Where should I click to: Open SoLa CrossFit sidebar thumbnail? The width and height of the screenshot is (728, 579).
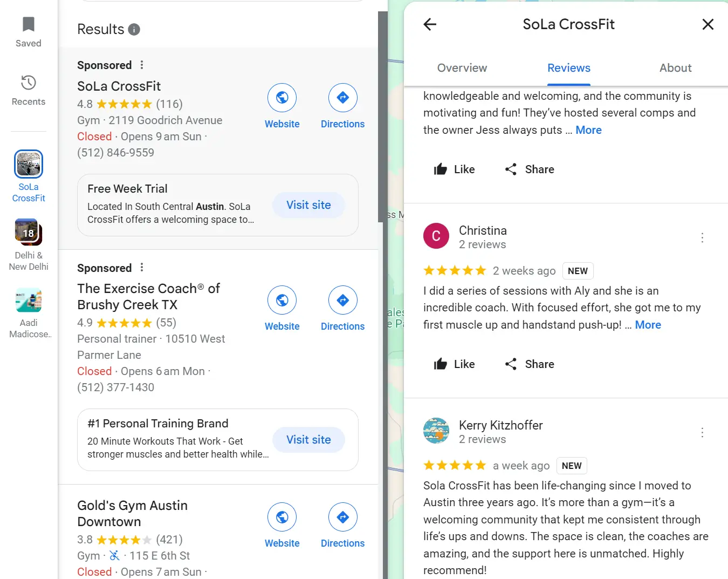tap(28, 164)
